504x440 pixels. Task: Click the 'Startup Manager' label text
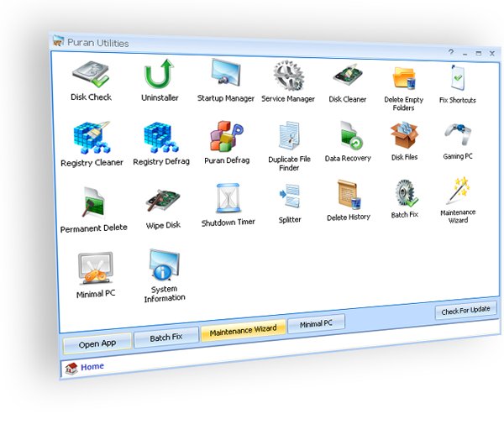[226, 98]
